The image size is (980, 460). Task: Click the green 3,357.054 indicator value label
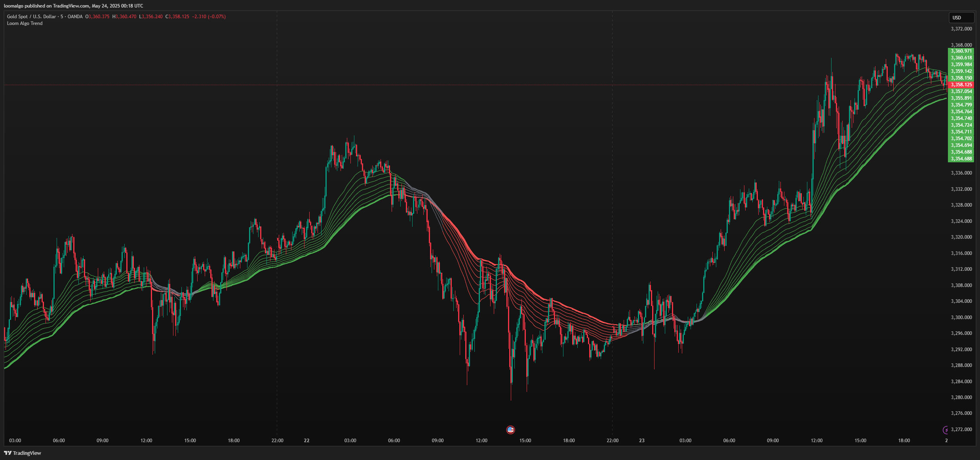coord(961,91)
